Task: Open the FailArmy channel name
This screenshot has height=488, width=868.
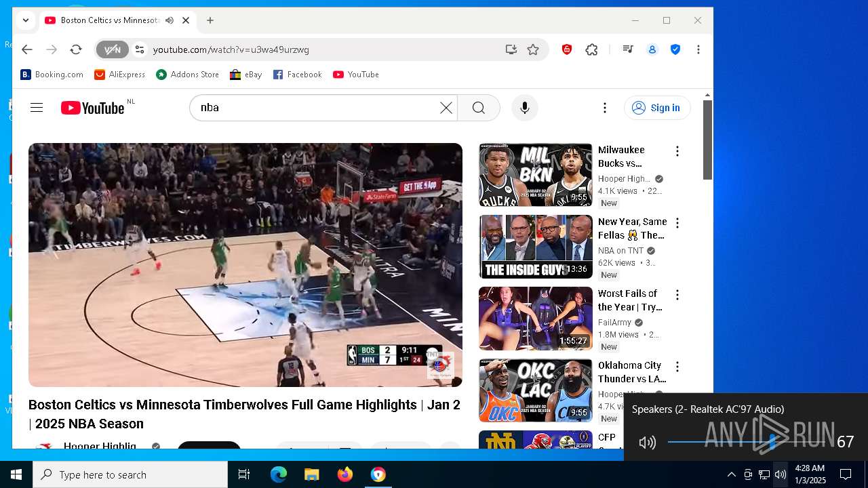Action: pyautogui.click(x=614, y=323)
